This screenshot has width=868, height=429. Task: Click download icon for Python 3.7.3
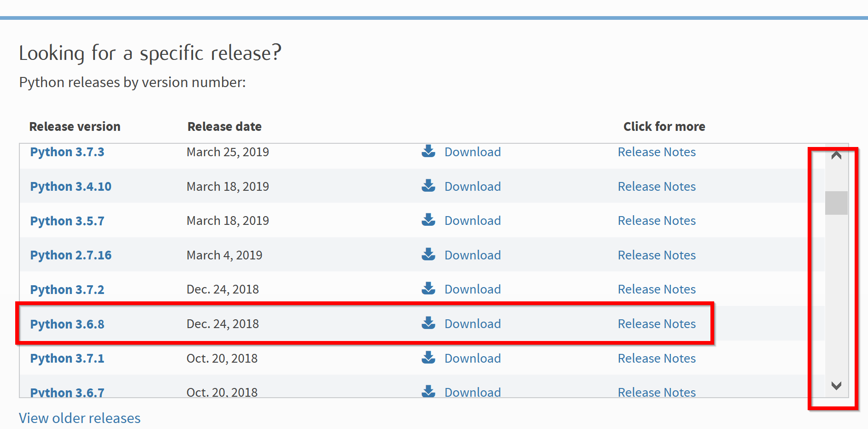click(428, 151)
